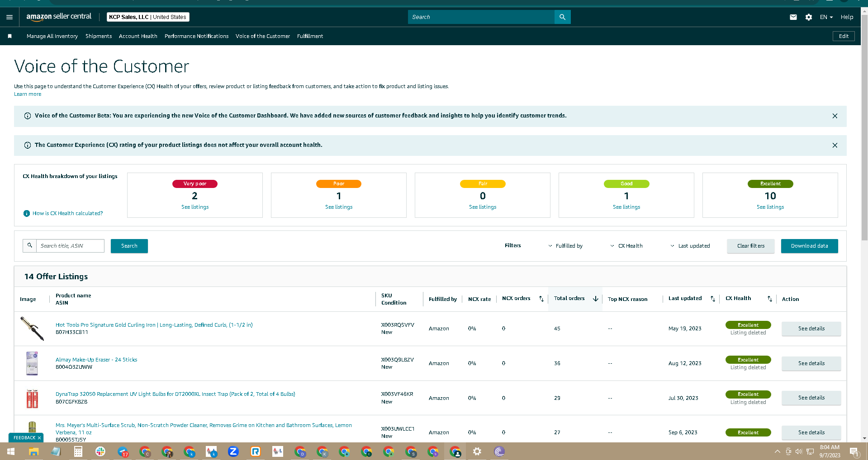Open RingCentral from the taskbar
Viewport: 868px width, 460px height.
click(x=256, y=451)
